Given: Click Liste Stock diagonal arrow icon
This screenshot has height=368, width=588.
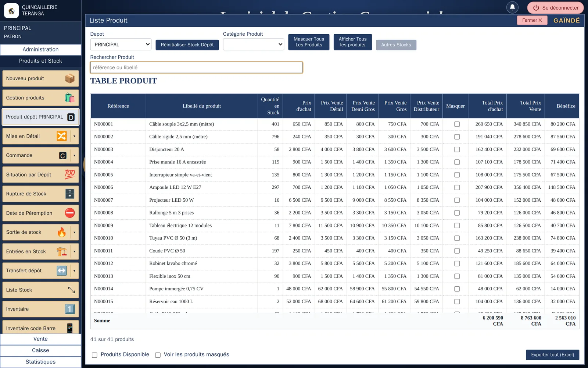Looking at the screenshot, I should coord(71,290).
